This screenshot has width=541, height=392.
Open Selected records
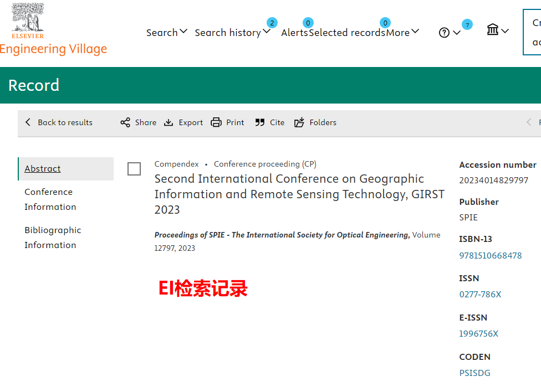tap(347, 33)
